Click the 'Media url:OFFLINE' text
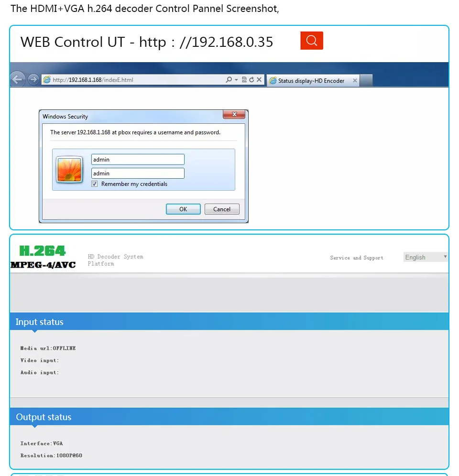The height and width of the screenshot is (476, 459). coord(48,348)
